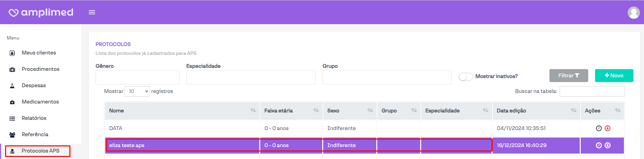The image size is (644, 159).
Task: Click the clock history icon for DATA row
Action: [599, 128]
